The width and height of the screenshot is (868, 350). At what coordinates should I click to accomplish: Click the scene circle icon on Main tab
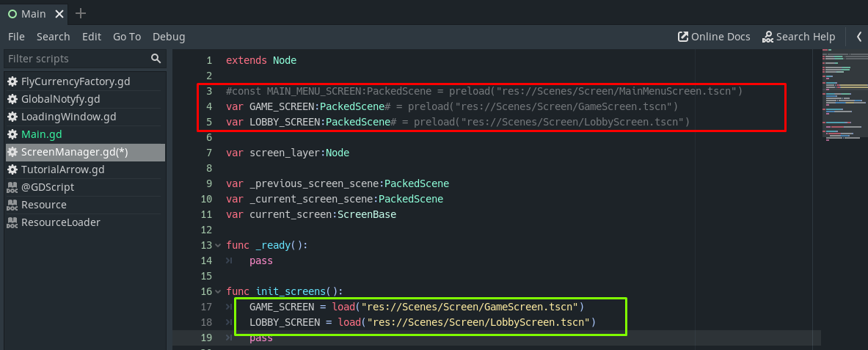pos(12,14)
